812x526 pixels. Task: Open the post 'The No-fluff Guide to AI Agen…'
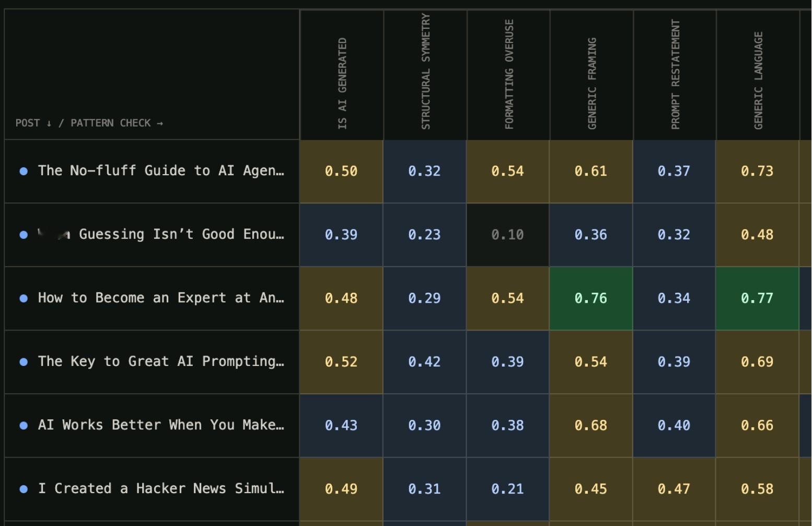tap(161, 170)
